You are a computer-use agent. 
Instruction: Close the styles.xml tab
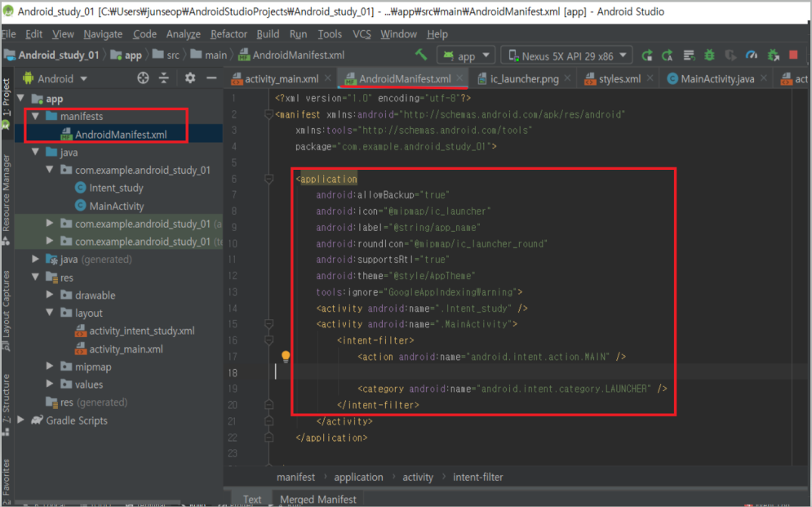tap(650, 78)
